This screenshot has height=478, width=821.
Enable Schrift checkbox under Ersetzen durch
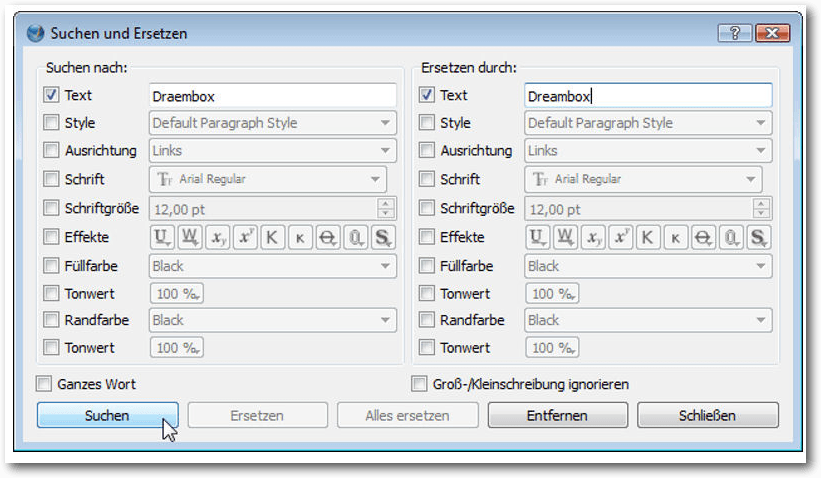point(426,179)
